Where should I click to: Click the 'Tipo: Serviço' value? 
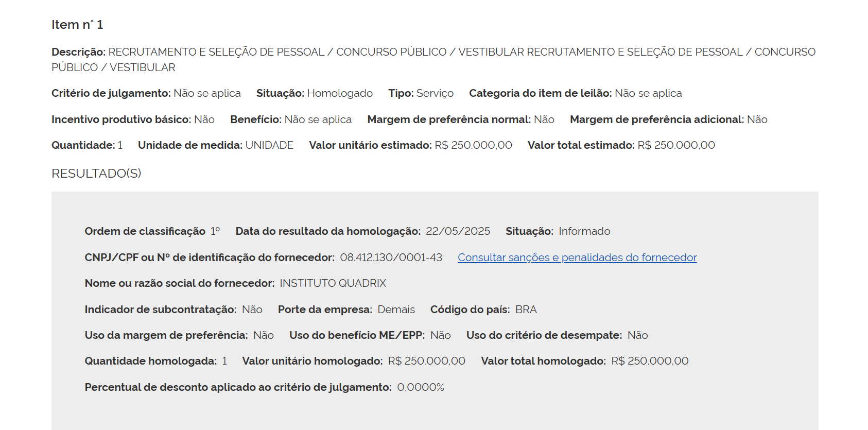pyautogui.click(x=435, y=93)
